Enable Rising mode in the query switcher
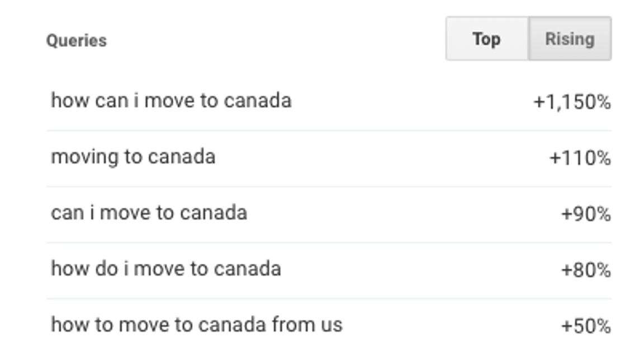 [569, 39]
